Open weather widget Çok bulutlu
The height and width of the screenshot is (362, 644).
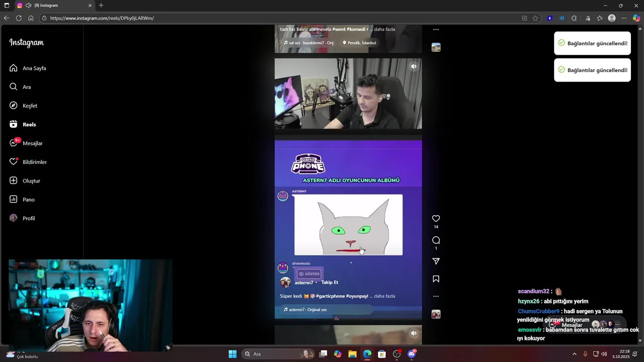[x=23, y=354]
